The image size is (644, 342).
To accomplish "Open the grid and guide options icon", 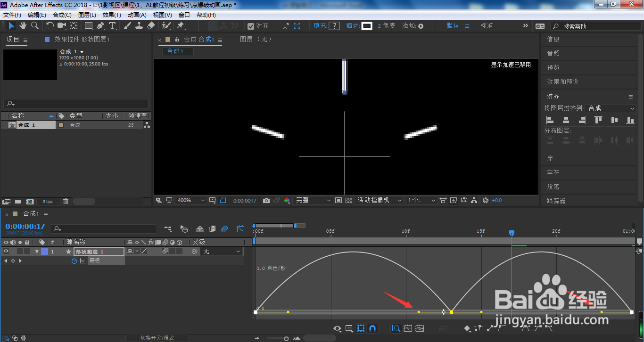I will [x=212, y=200].
